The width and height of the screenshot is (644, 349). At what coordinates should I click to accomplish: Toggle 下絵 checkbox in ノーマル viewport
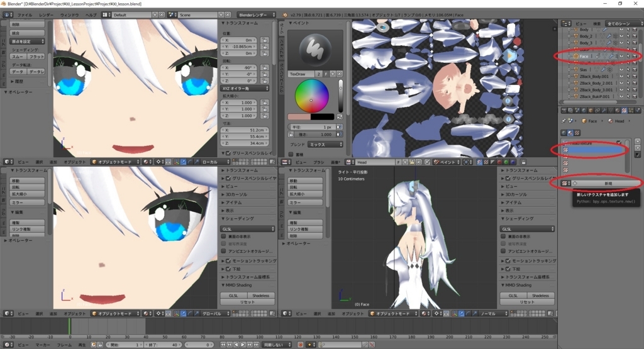pyautogui.click(x=508, y=269)
